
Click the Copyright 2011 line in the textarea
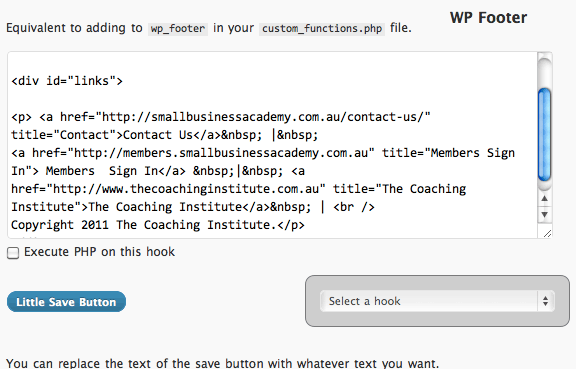pyautogui.click(x=158, y=225)
